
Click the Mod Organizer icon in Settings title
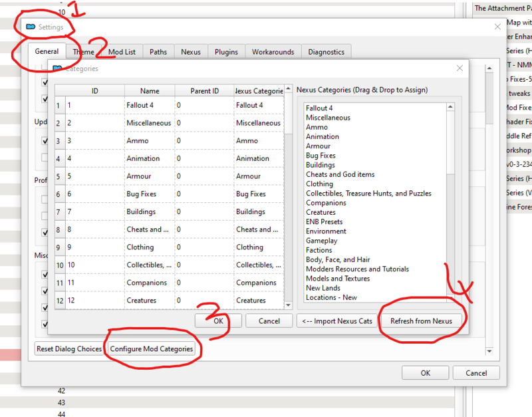(31, 27)
